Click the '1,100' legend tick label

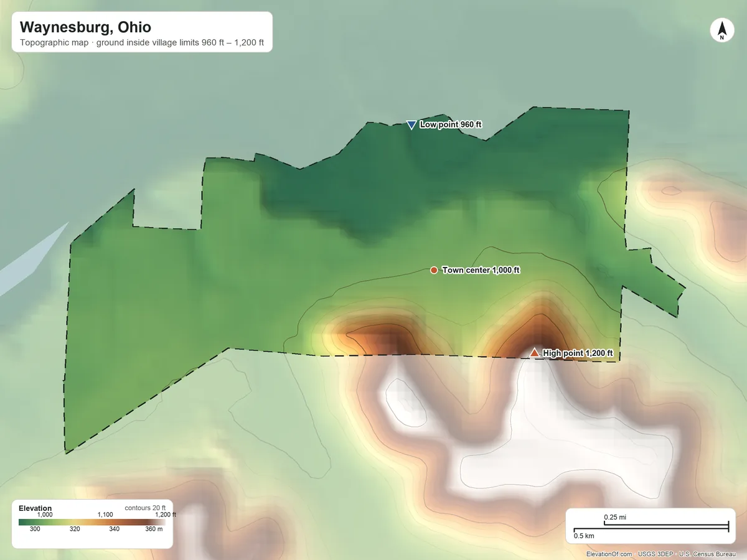[x=105, y=515]
